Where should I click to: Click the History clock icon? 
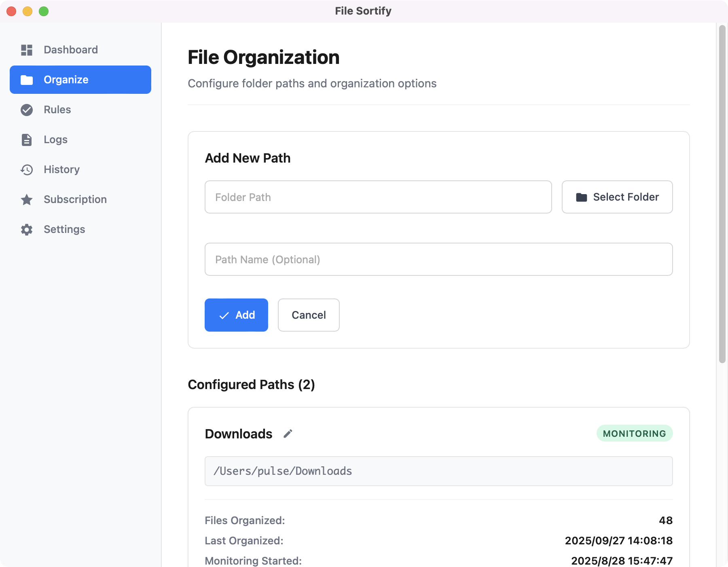click(27, 169)
